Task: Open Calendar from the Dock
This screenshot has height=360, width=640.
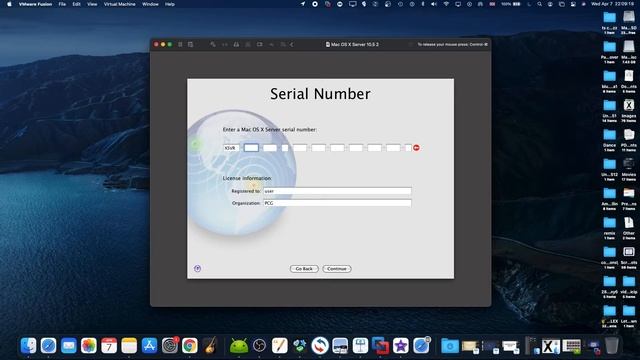Action: (x=109, y=346)
